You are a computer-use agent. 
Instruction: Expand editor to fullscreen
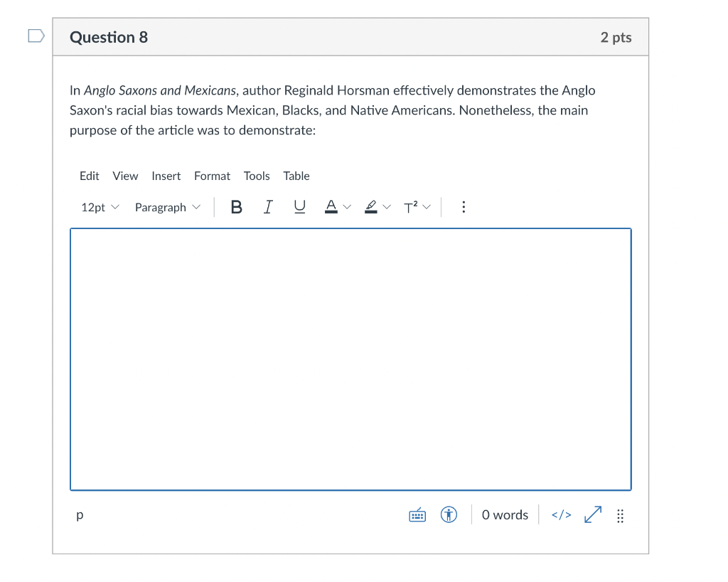593,514
